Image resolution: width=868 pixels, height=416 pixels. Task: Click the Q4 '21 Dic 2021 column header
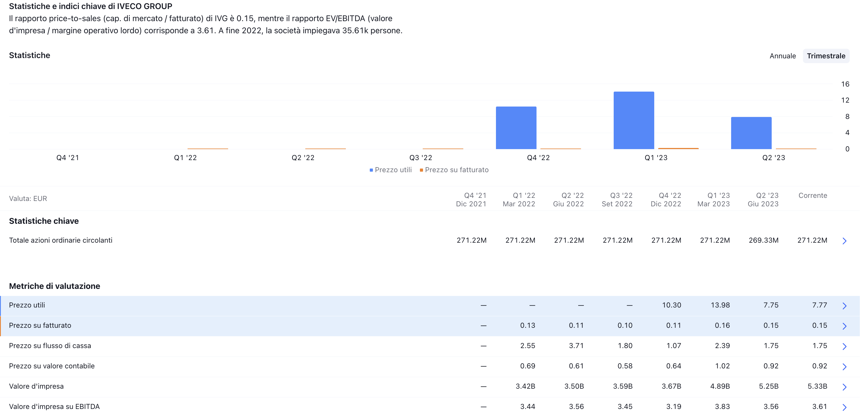(x=471, y=200)
